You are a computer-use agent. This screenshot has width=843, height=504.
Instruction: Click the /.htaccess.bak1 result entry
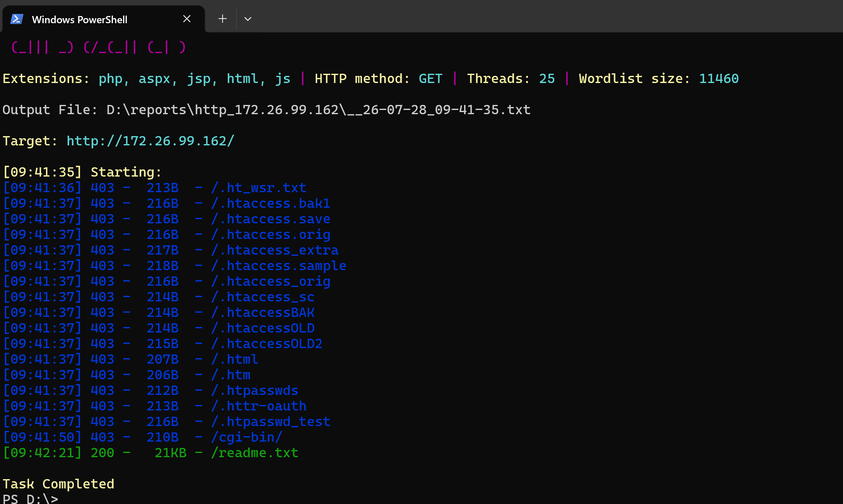click(x=271, y=203)
